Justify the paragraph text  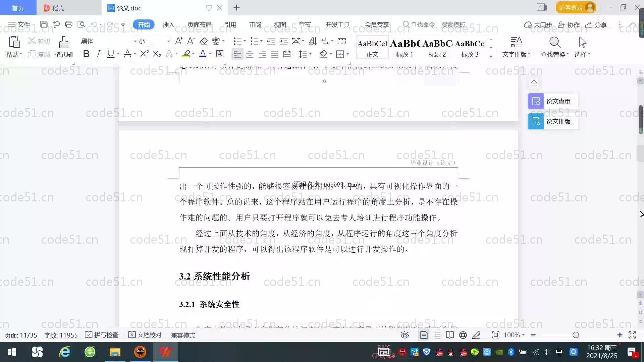point(275,54)
